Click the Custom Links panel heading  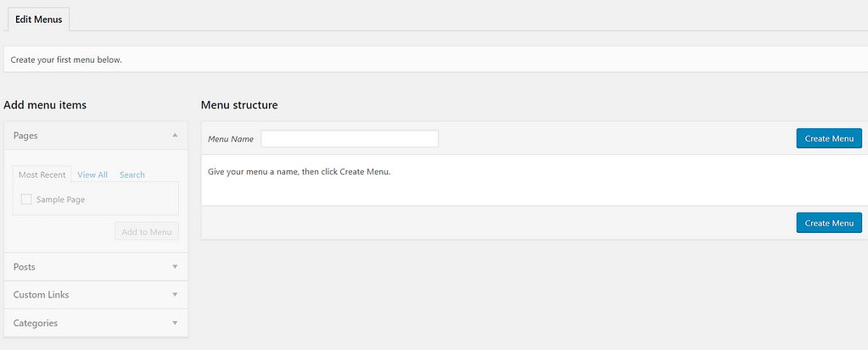pyautogui.click(x=42, y=294)
